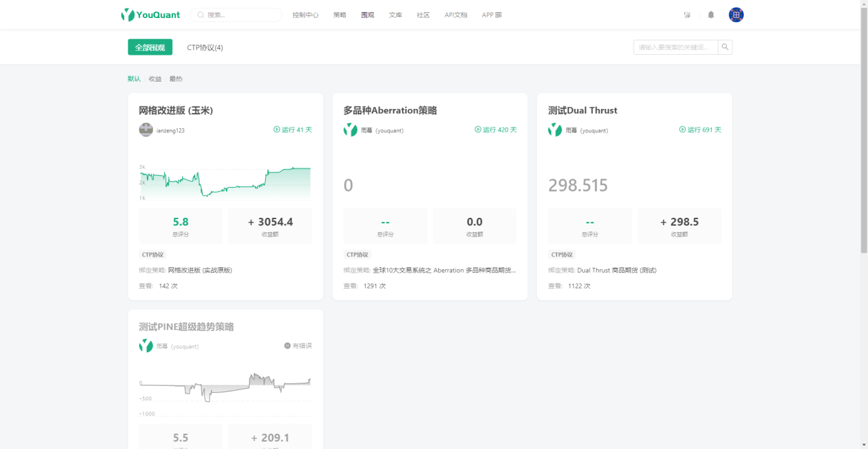Sort by 最热

tap(176, 79)
